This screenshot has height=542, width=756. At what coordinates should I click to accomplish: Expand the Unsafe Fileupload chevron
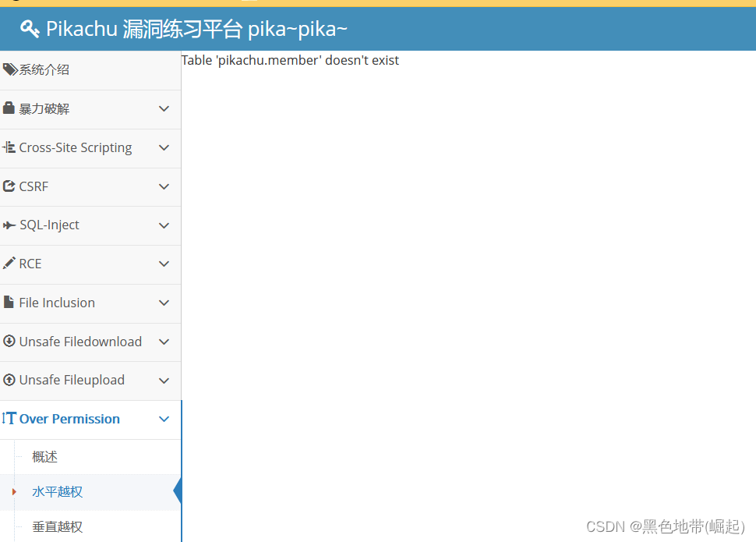click(164, 381)
